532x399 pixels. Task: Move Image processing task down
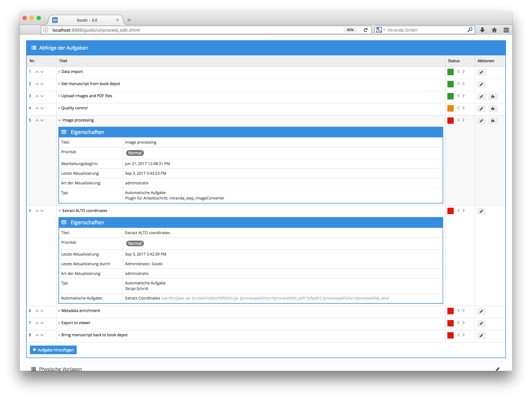coord(42,120)
